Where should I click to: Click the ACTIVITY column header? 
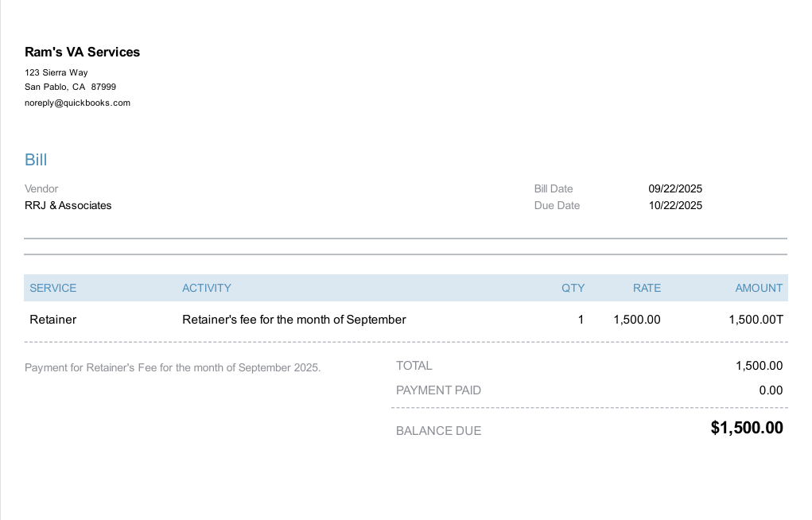[x=206, y=288]
